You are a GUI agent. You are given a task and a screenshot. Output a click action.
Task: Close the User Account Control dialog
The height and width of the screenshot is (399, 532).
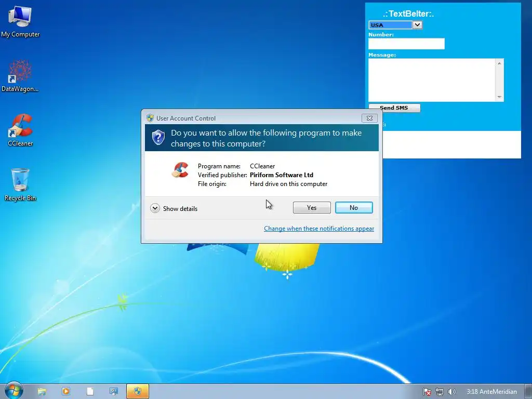pyautogui.click(x=369, y=118)
